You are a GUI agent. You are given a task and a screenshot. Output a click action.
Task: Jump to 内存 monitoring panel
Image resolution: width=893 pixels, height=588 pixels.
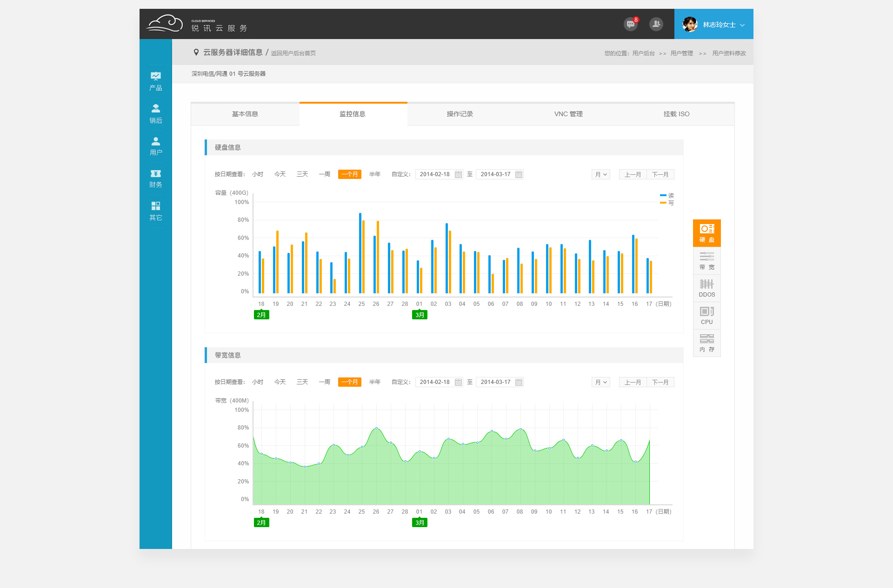(x=706, y=343)
